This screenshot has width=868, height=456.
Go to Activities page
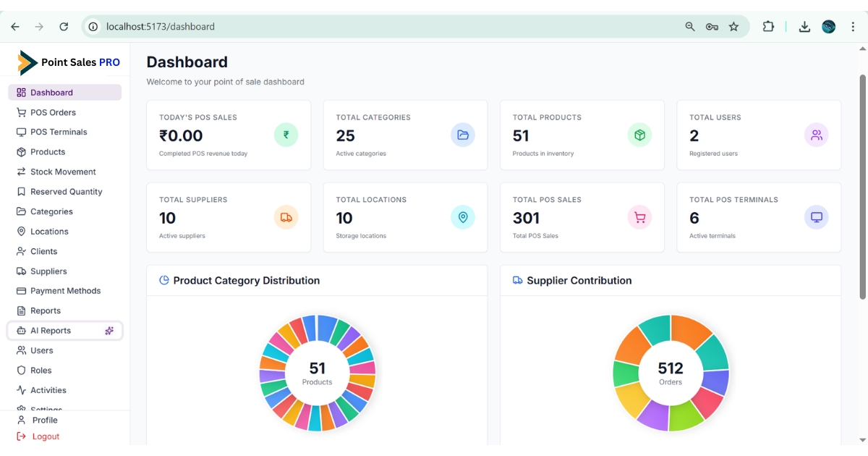[x=64, y=390]
